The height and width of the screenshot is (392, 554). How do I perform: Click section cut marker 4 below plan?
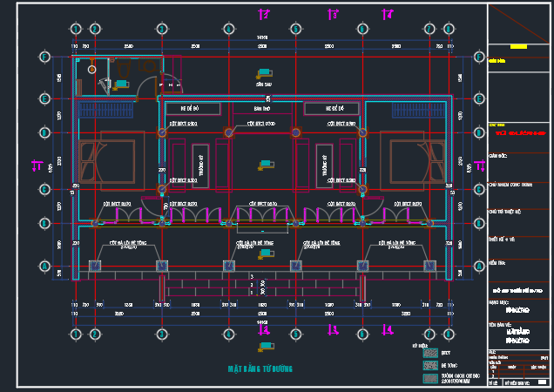point(388,330)
